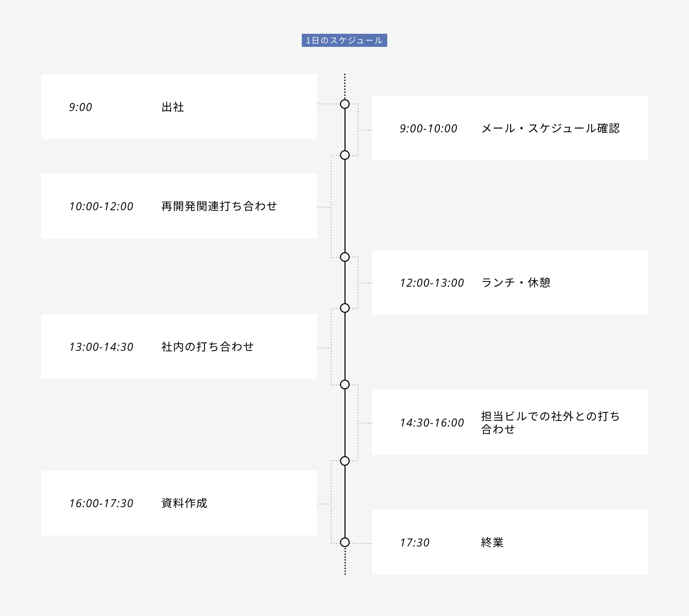689x616 pixels.
Task: Click the last timeline circle at 17:30
Action: pyautogui.click(x=345, y=542)
